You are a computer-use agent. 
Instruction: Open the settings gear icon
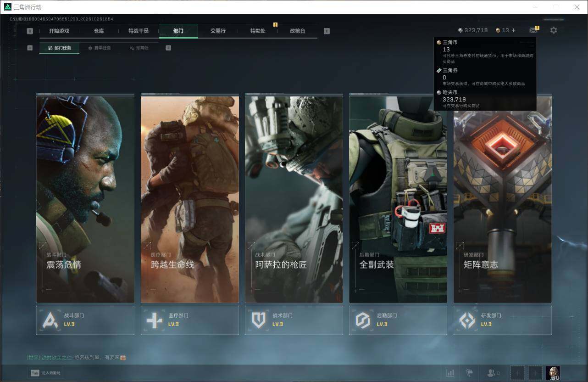(554, 30)
